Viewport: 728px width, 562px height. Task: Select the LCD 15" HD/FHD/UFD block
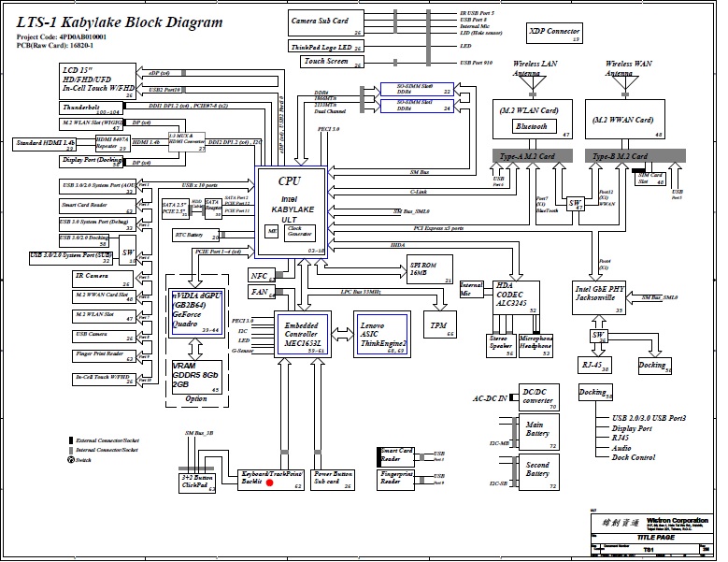(97, 81)
